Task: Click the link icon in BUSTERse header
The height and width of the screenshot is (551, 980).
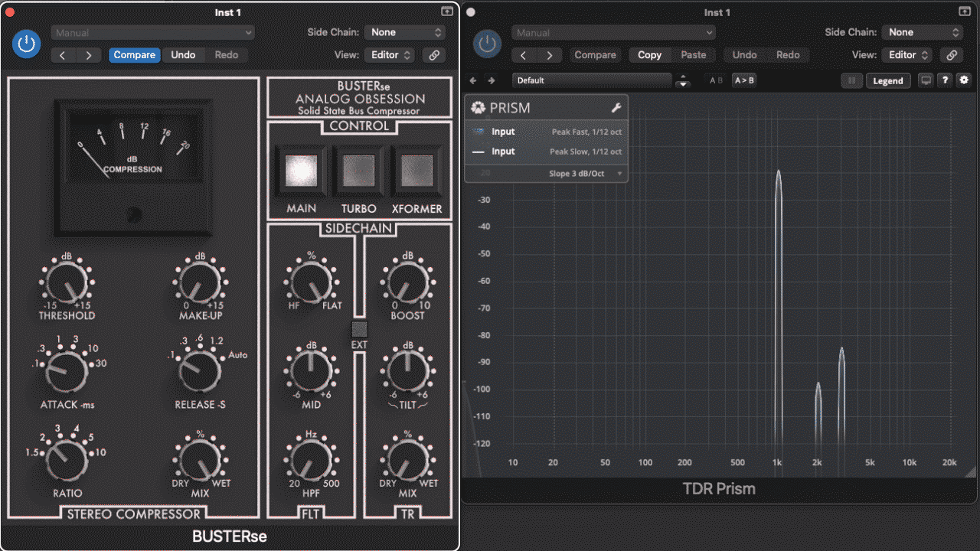Action: (433, 55)
